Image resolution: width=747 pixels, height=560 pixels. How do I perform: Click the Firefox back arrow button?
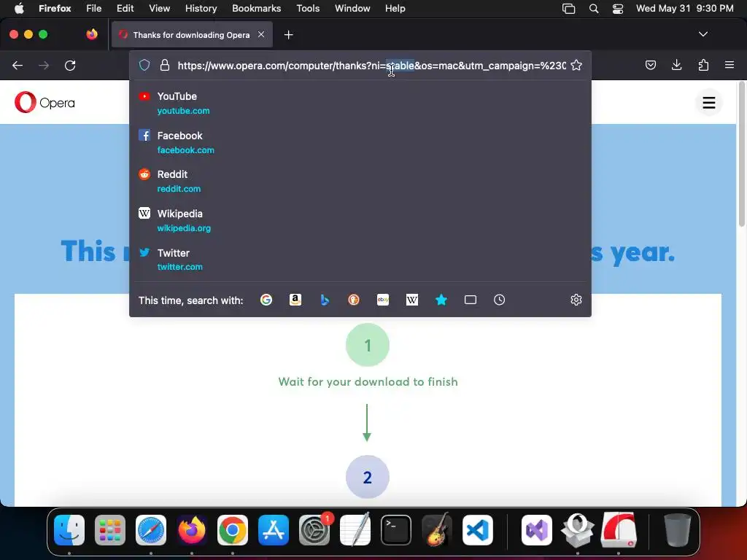(18, 65)
